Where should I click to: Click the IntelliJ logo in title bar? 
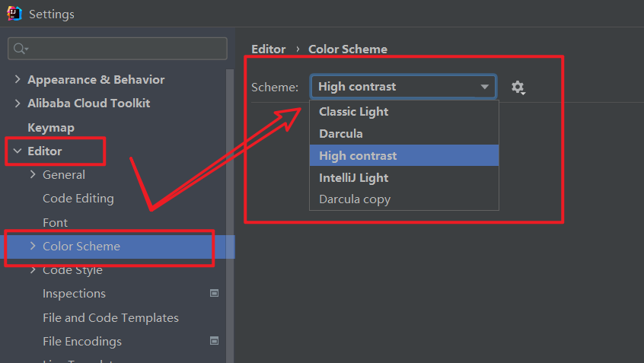14,14
